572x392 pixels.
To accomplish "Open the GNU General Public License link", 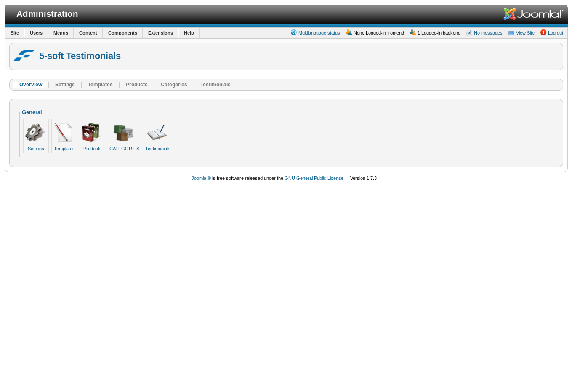I will (x=314, y=178).
